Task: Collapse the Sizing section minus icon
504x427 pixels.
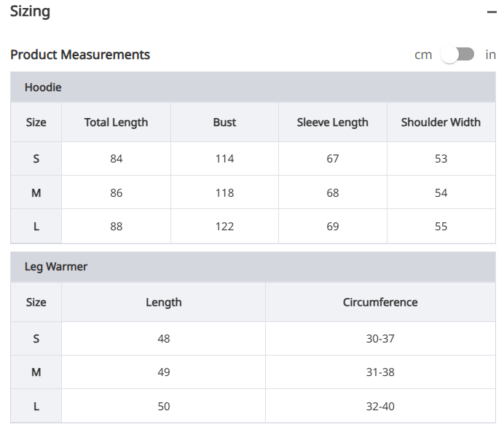Action: (x=492, y=12)
